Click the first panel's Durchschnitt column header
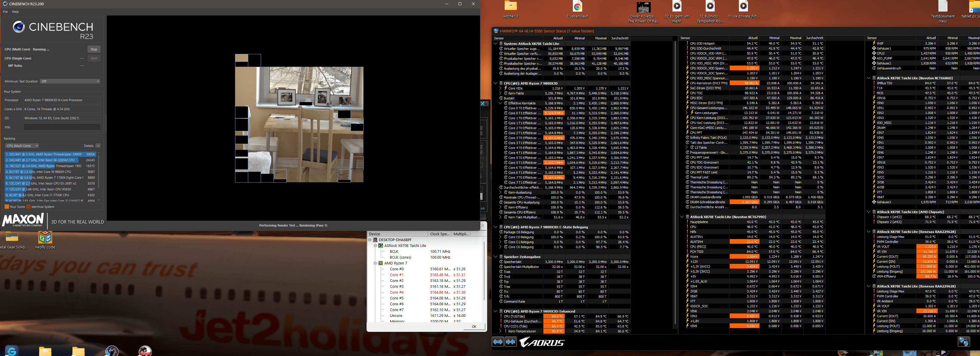The height and width of the screenshot is (356, 980). click(x=619, y=38)
